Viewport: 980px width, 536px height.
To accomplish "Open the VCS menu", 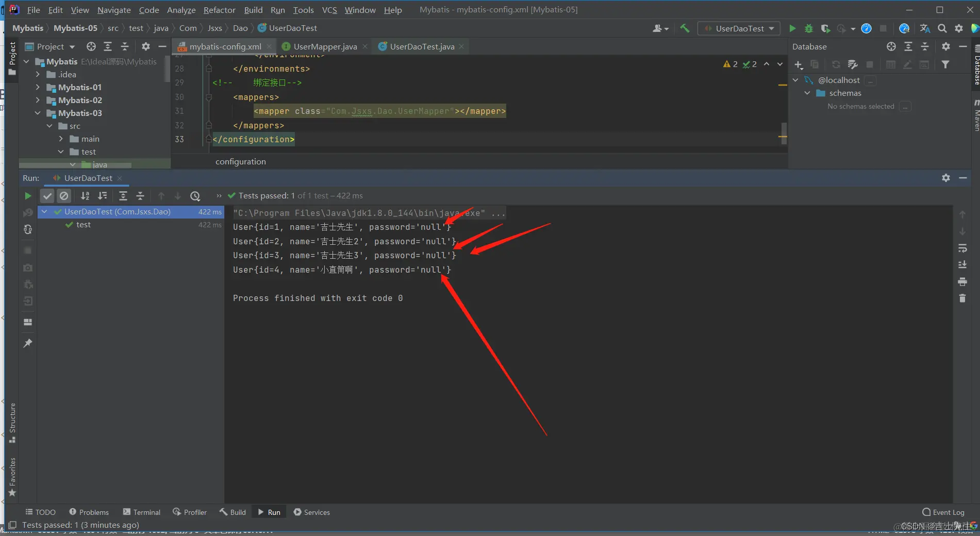I will coord(329,10).
